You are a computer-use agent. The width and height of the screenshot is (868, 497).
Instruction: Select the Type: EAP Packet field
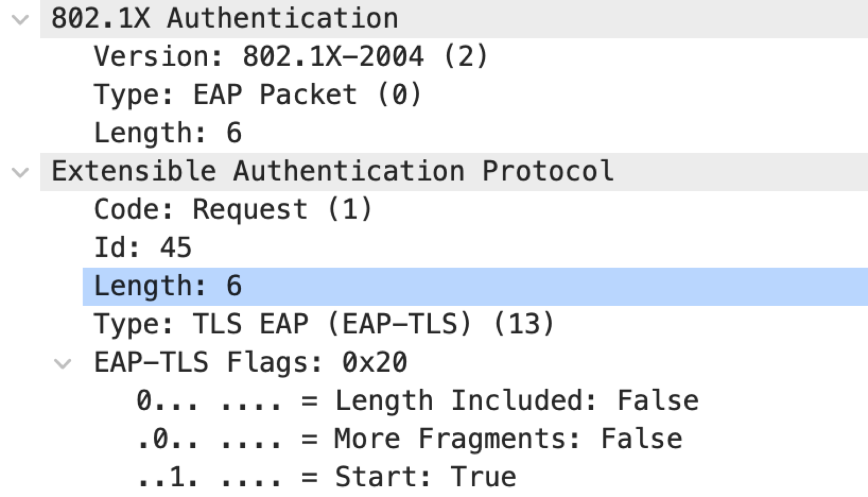(258, 94)
